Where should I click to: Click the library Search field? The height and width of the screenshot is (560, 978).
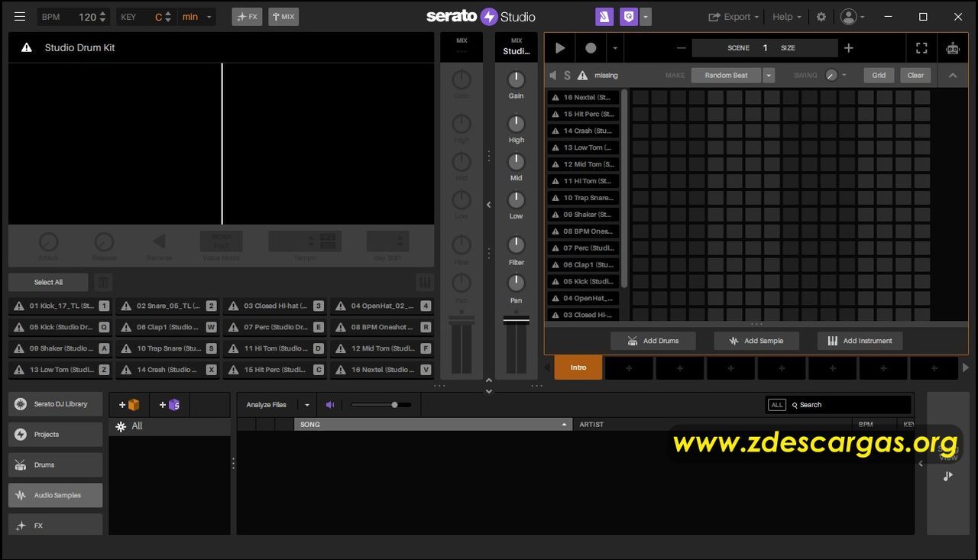point(850,405)
